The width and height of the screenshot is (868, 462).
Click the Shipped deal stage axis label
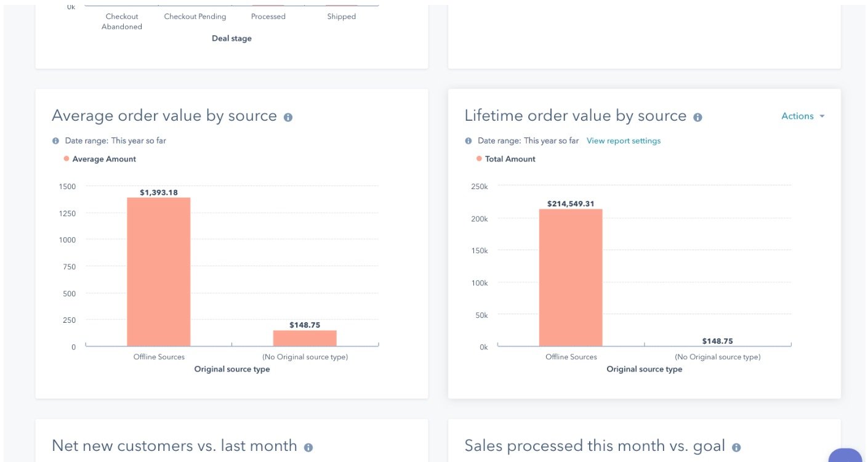tap(341, 17)
